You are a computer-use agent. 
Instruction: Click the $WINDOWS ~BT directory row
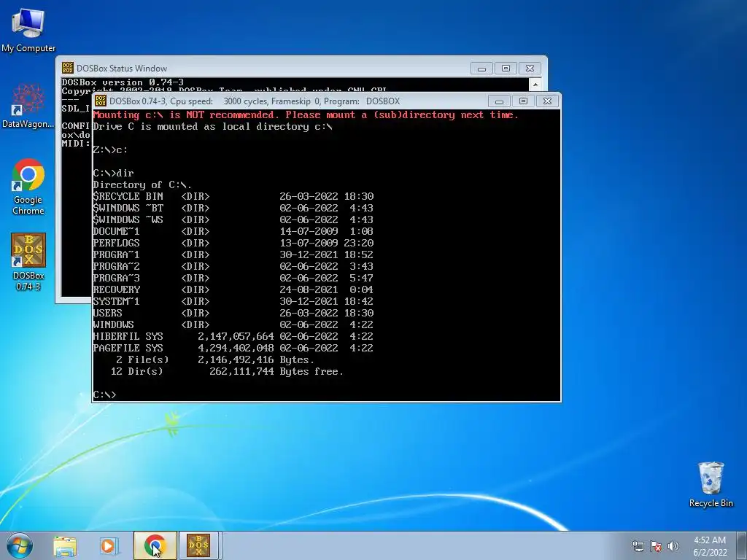coord(233,208)
